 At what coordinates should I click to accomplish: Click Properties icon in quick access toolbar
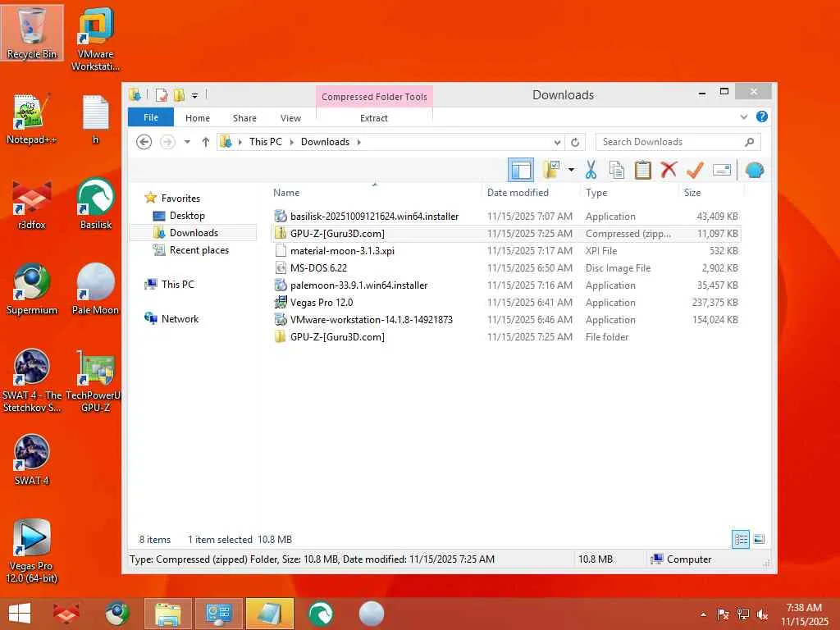pyautogui.click(x=162, y=95)
